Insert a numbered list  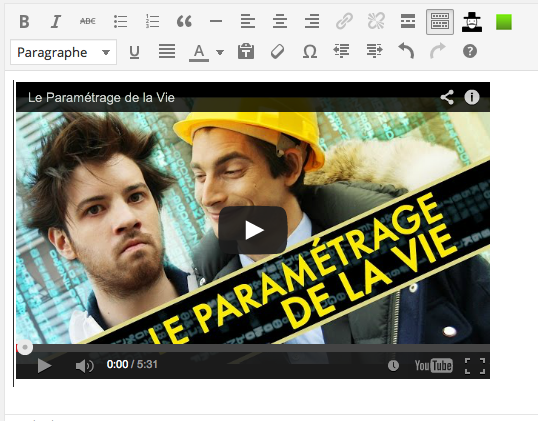152,22
